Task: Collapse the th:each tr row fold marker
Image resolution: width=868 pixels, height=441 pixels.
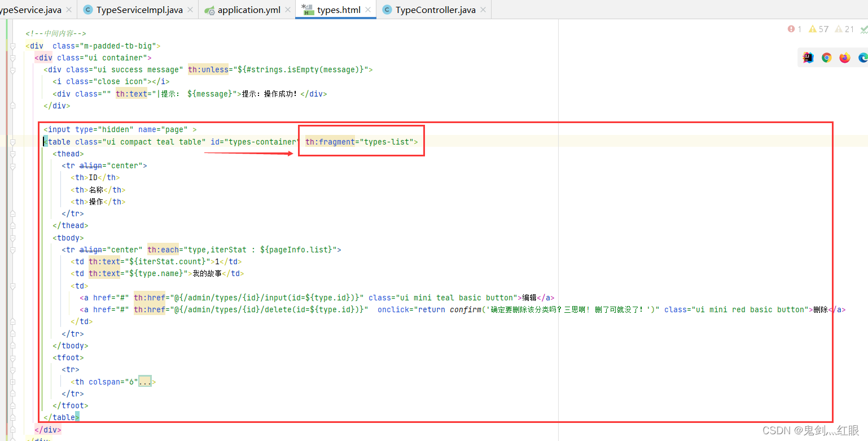Action: point(12,250)
